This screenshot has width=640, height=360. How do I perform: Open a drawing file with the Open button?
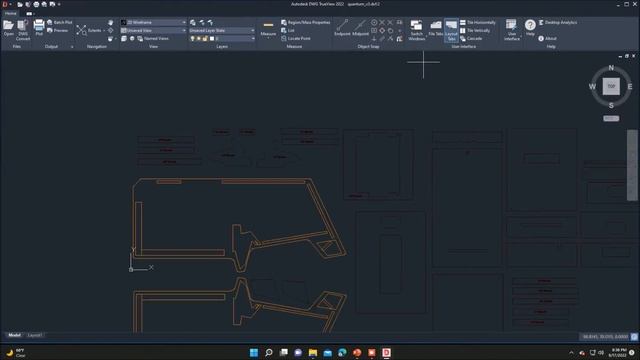(x=8, y=28)
